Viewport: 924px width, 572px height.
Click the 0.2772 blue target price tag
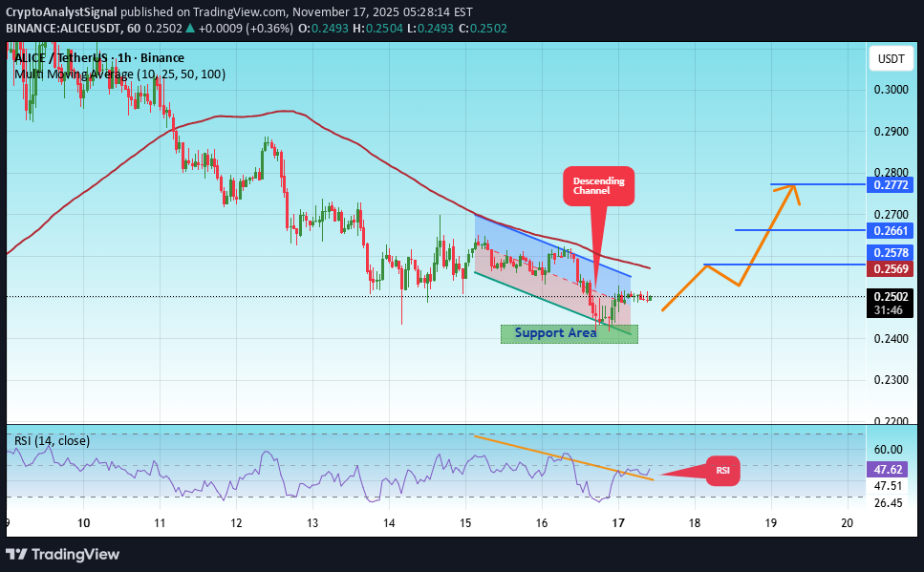coord(891,184)
